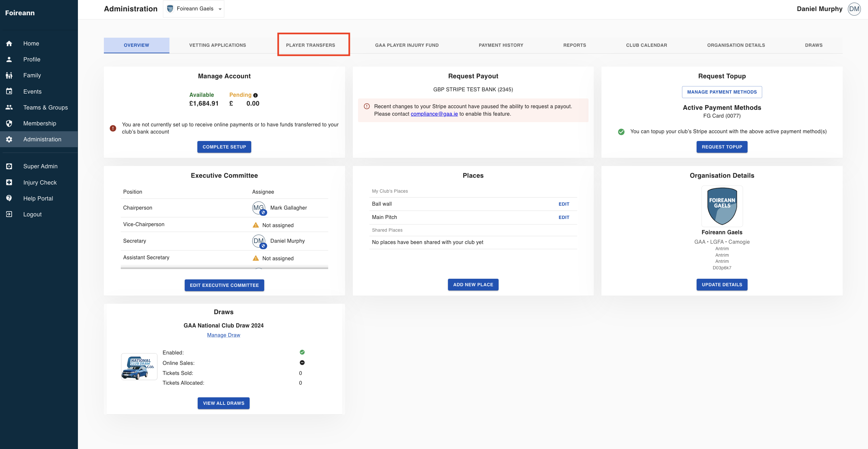The width and height of the screenshot is (868, 449).
Task: Open the Organisation Details tab
Action: pyautogui.click(x=736, y=45)
